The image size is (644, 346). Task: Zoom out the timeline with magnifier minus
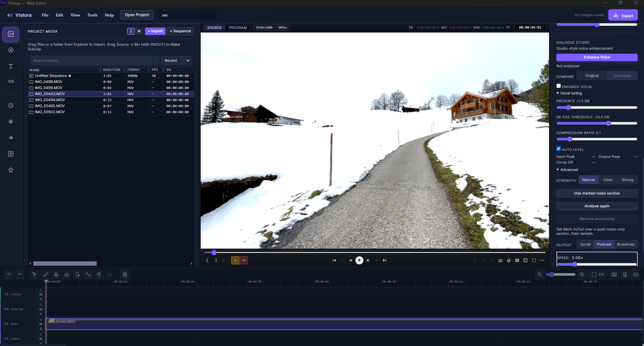[540, 274]
